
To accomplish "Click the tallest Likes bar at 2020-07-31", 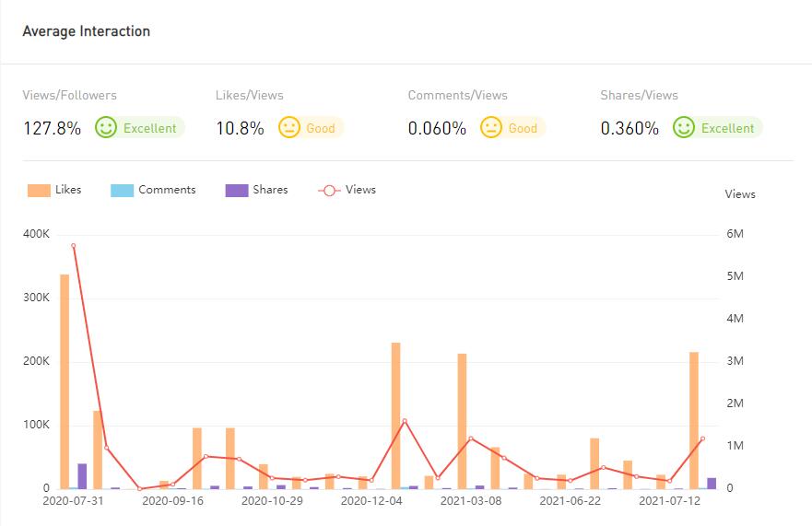I will coord(65,381).
